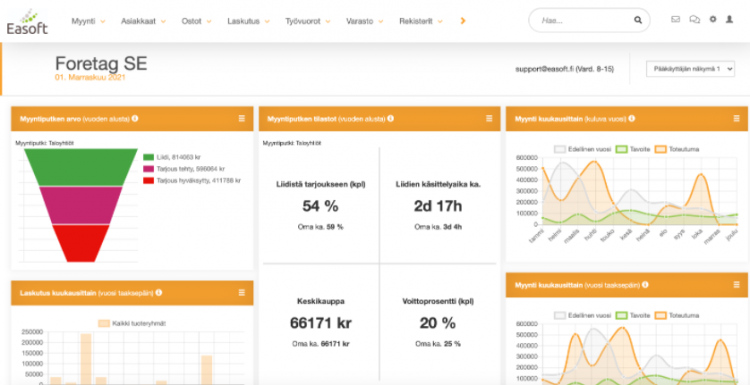Expand the Myynti menu
The height and width of the screenshot is (385, 750).
click(x=88, y=21)
